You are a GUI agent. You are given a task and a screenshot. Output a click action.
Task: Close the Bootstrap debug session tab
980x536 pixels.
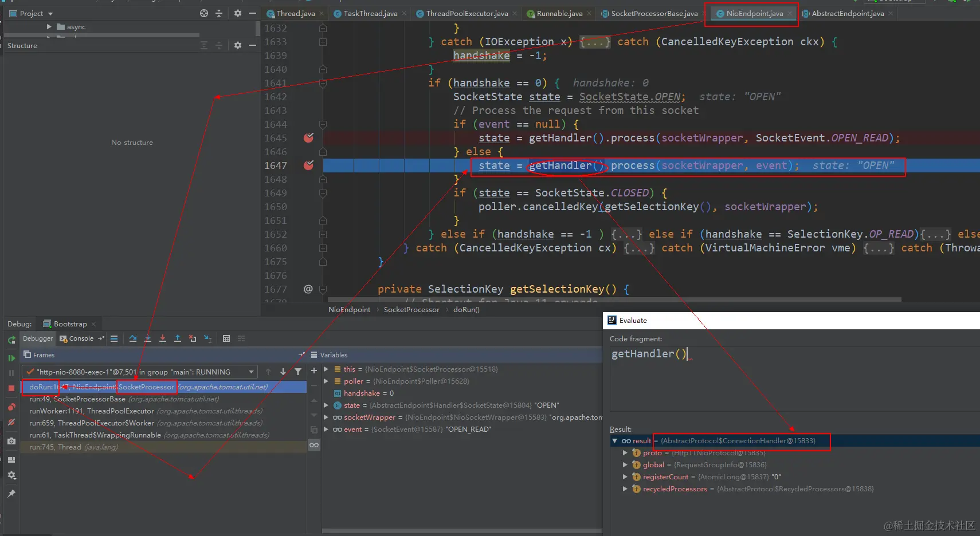[93, 324]
